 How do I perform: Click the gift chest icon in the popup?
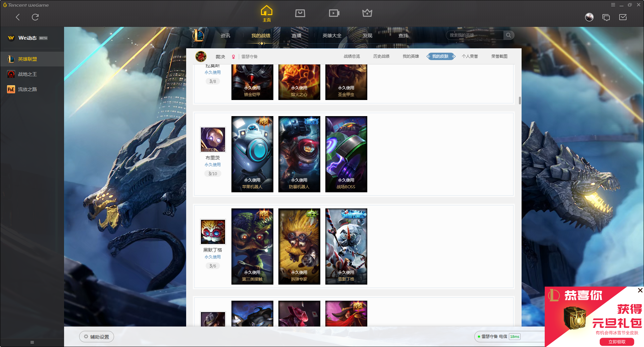(x=575, y=317)
